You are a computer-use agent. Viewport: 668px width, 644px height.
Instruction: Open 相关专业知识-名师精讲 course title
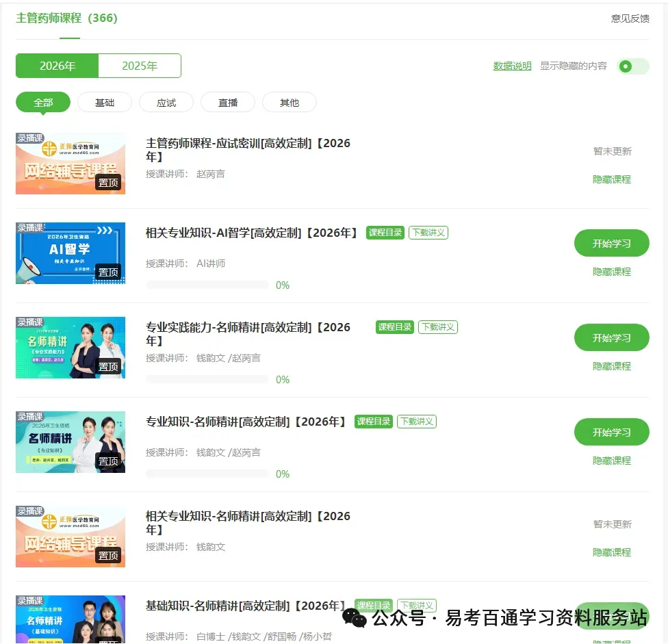click(248, 523)
